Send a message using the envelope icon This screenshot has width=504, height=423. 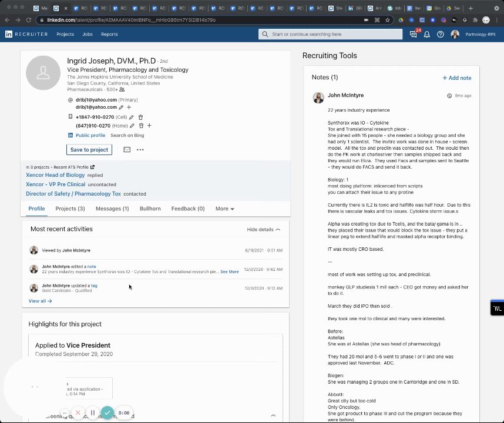(127, 149)
